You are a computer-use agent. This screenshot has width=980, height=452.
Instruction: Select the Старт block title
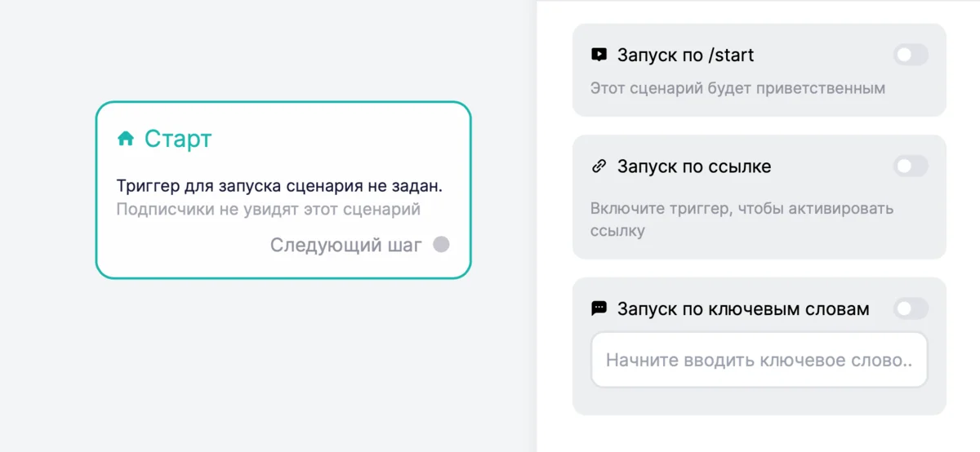pyautogui.click(x=178, y=140)
